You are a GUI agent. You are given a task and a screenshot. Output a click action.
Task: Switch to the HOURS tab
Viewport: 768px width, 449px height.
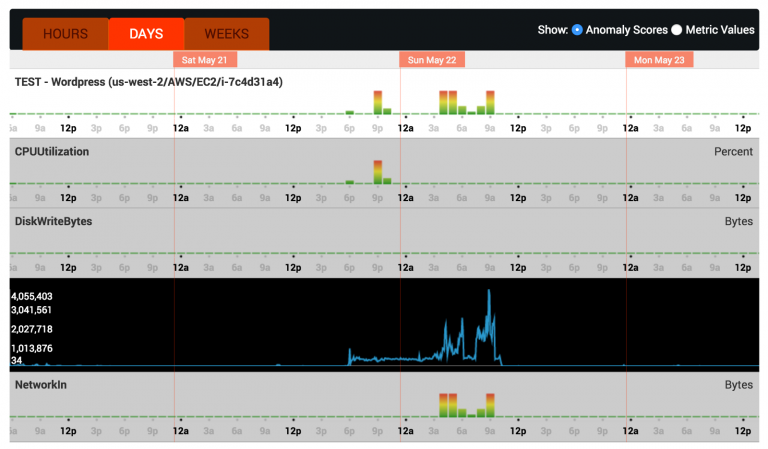pos(65,34)
